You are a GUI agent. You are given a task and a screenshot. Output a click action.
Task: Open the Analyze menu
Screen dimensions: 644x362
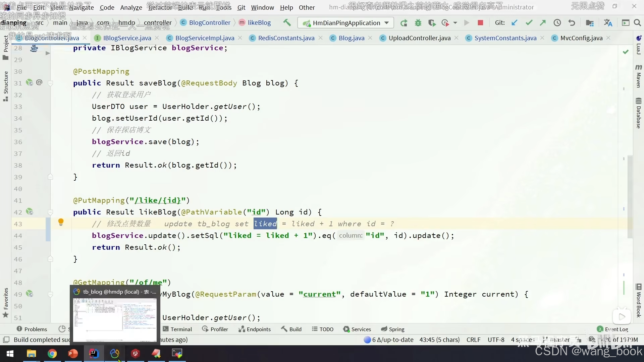click(x=131, y=7)
